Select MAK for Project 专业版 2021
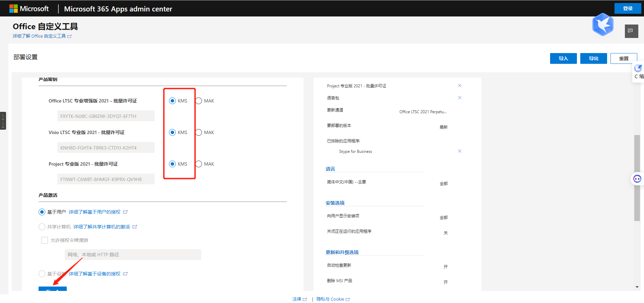The width and height of the screenshot is (644, 303). (x=199, y=164)
